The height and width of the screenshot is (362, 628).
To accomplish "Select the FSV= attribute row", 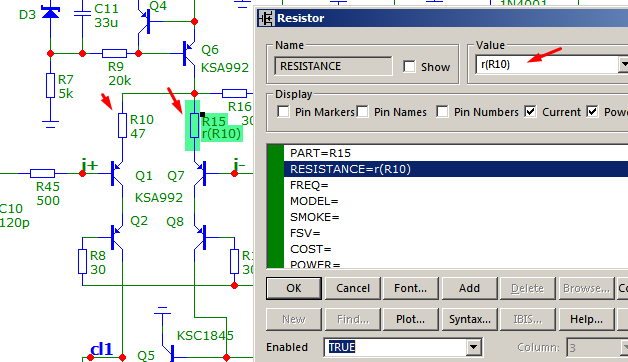I will tap(456, 233).
